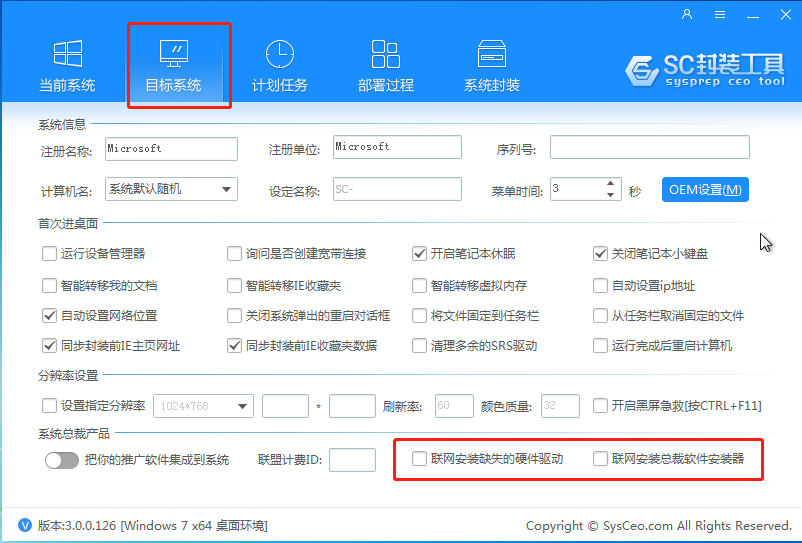Screen dimensions: 802x543
Task: Check 开启黑屏急救[按CTRL+F11]
Action: (x=600, y=406)
